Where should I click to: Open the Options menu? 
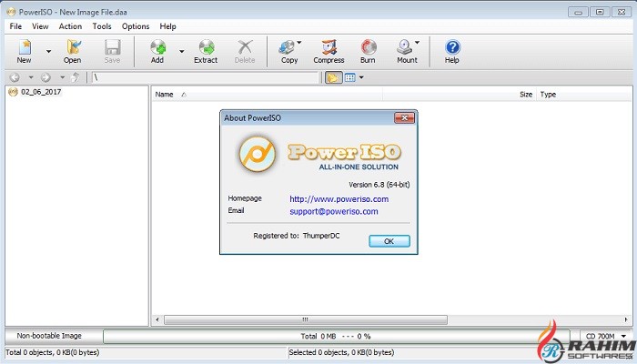(x=136, y=26)
